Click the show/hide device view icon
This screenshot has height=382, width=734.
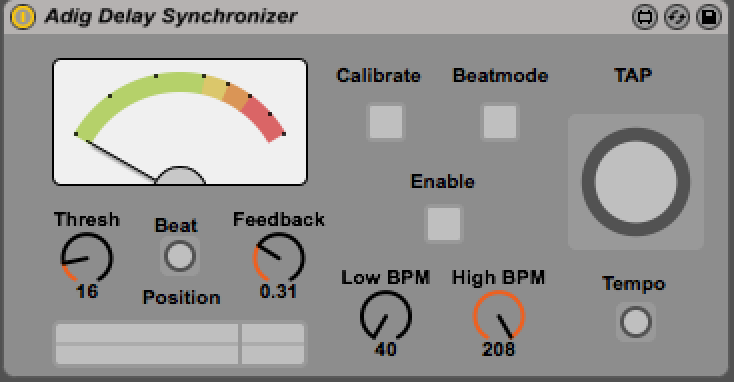(645, 17)
